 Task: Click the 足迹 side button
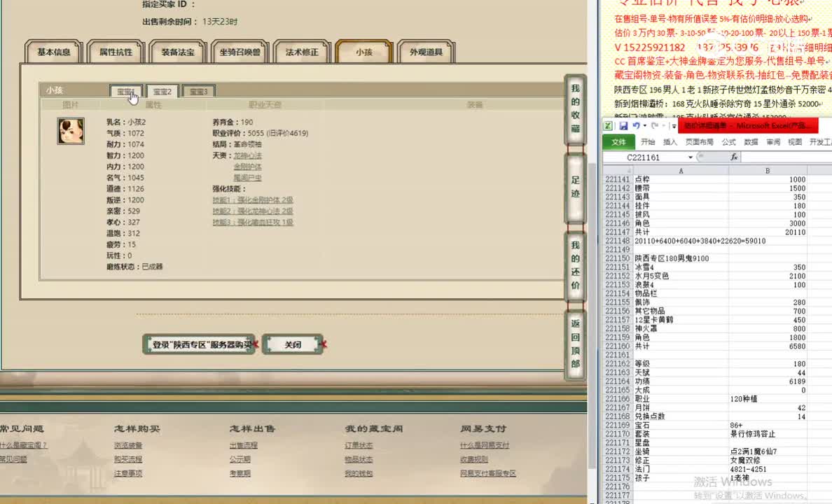point(575,187)
